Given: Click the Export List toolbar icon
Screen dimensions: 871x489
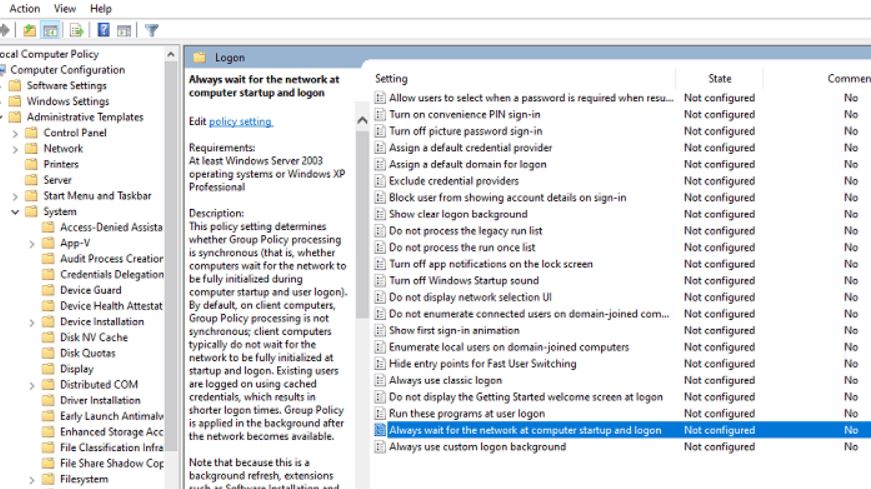Looking at the screenshot, I should [x=77, y=31].
